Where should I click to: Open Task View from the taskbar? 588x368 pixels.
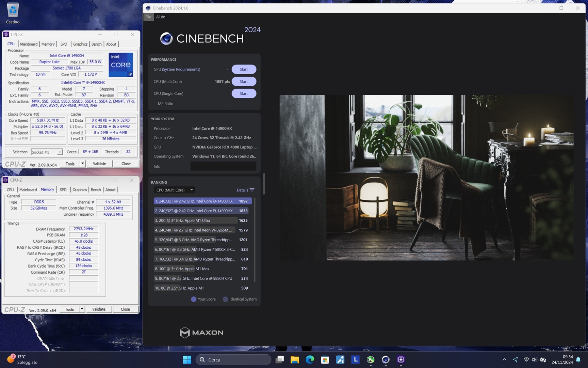pyautogui.click(x=280, y=359)
